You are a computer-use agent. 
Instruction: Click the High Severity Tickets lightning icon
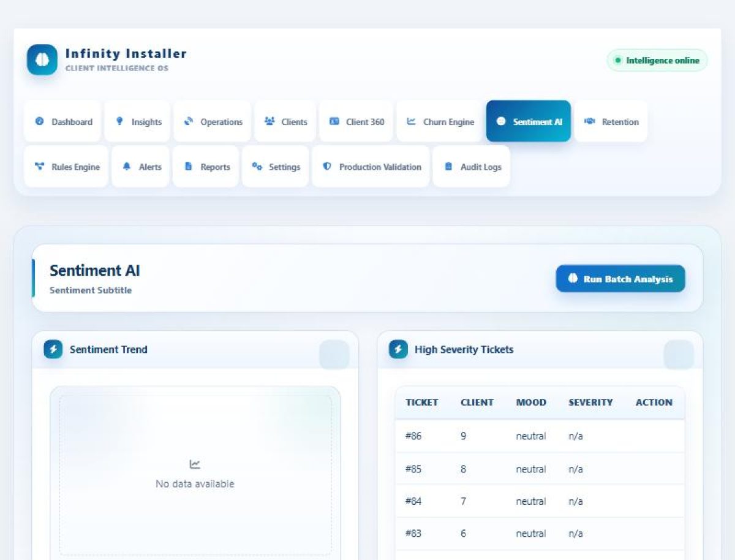398,349
